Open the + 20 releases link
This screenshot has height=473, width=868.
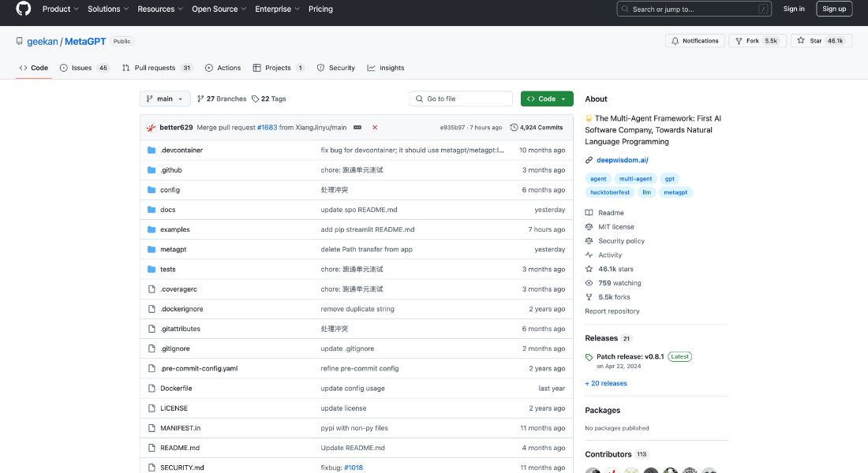(x=606, y=383)
